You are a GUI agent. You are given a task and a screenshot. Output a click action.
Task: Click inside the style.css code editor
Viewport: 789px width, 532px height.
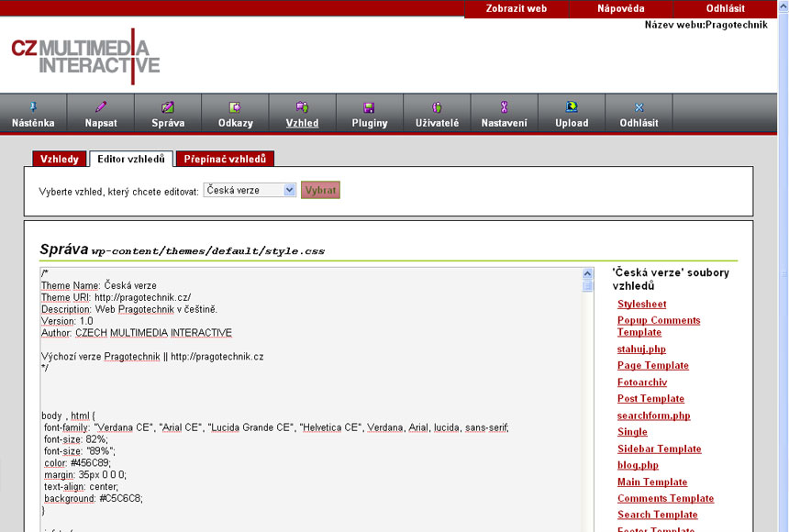click(311, 399)
